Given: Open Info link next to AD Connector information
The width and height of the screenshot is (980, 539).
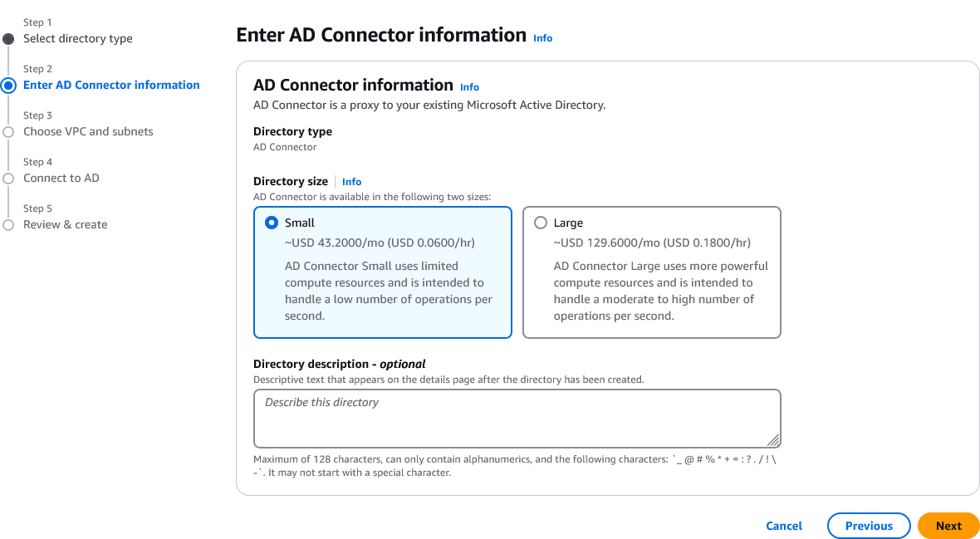Looking at the screenshot, I should click(470, 87).
